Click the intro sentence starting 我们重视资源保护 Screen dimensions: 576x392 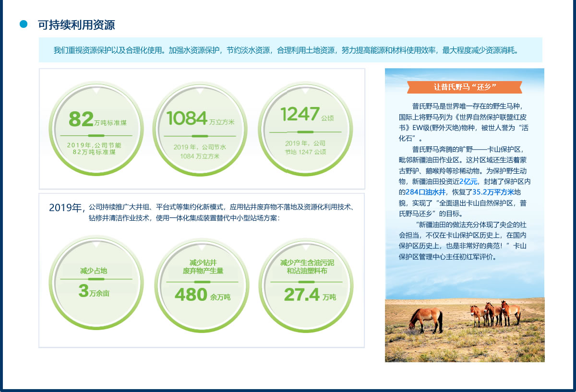click(287, 50)
